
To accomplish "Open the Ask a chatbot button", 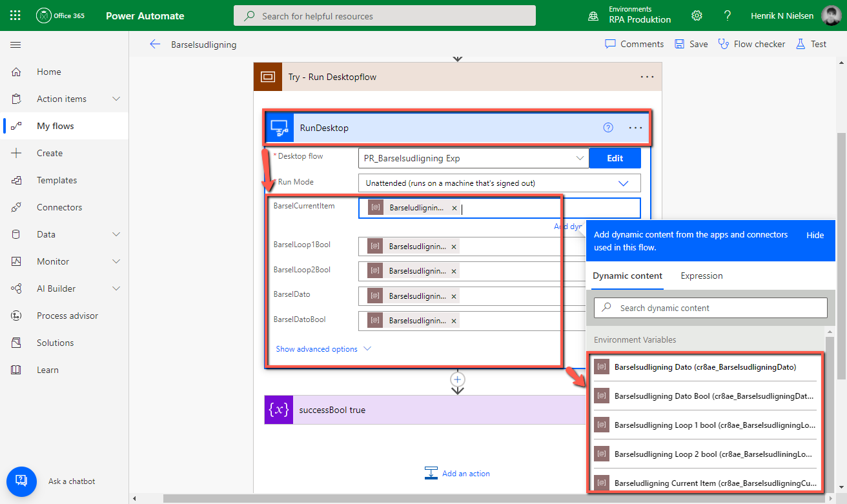I will click(x=21, y=481).
